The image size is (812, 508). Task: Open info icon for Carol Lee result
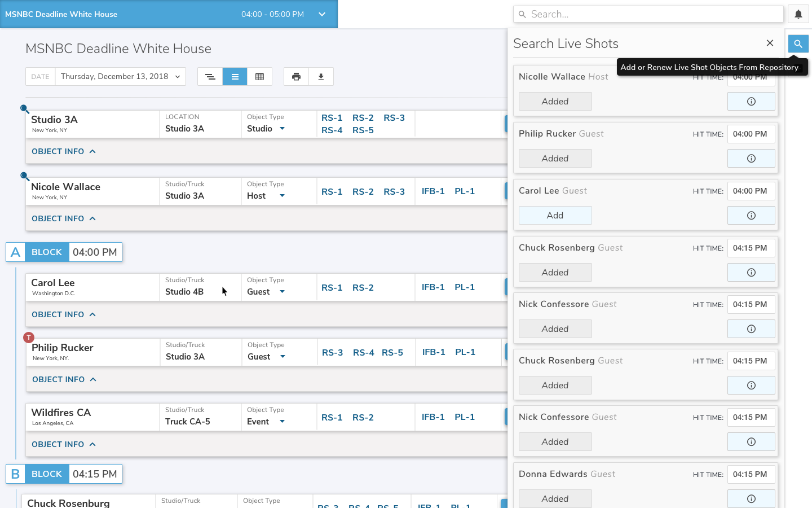(751, 215)
